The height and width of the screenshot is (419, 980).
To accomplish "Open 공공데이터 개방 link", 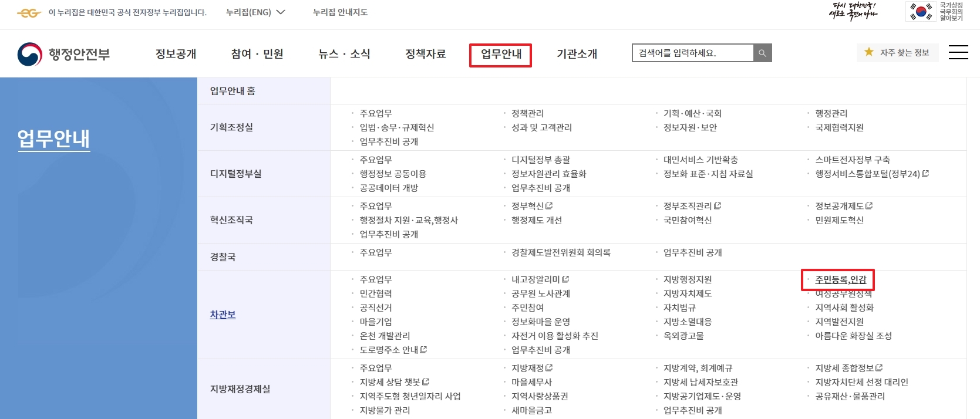I will click(389, 188).
